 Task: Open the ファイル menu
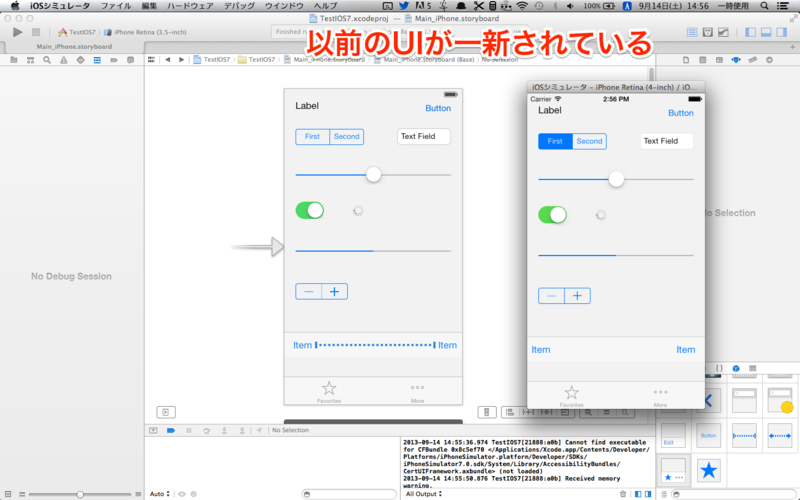point(116,6)
